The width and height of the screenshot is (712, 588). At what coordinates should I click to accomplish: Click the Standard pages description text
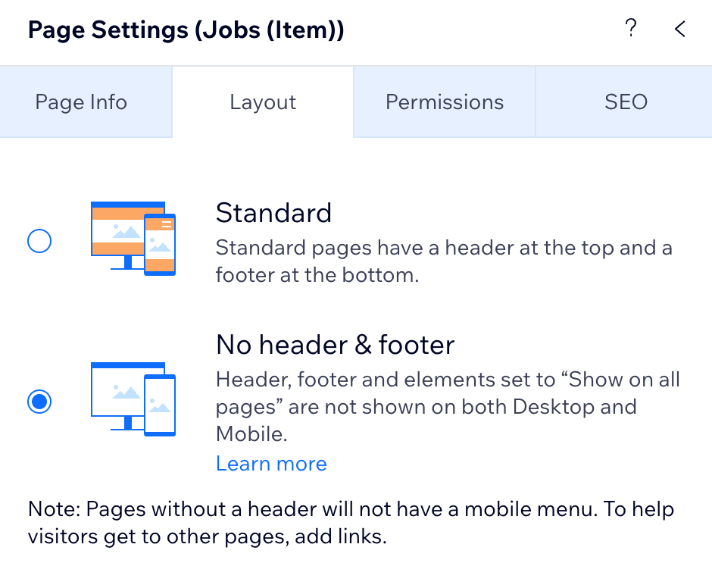pos(444,261)
